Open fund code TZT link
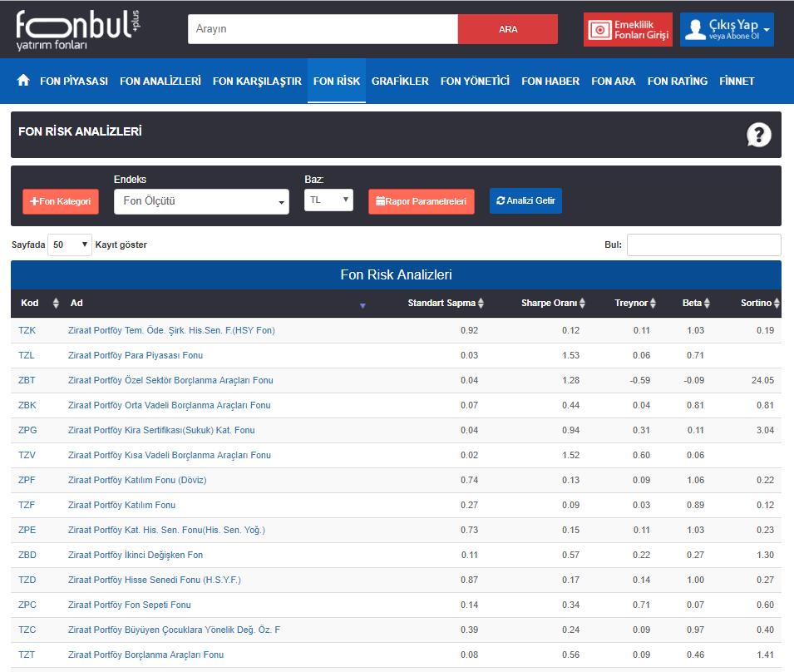 tap(27, 655)
